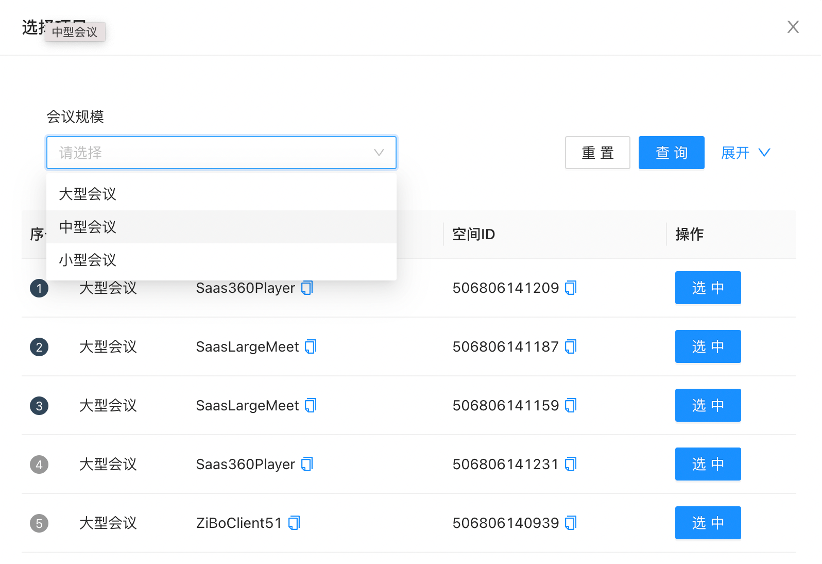Copy space ID 506806141187

coord(571,347)
